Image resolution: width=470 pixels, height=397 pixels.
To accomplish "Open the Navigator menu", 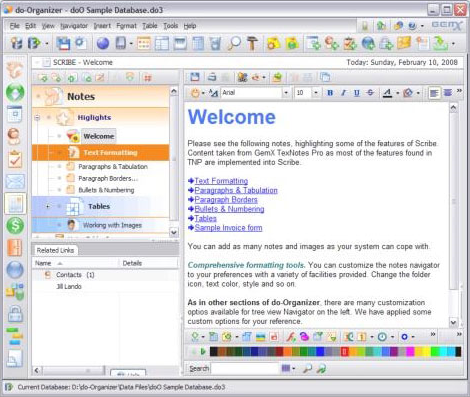I will click(x=74, y=26).
